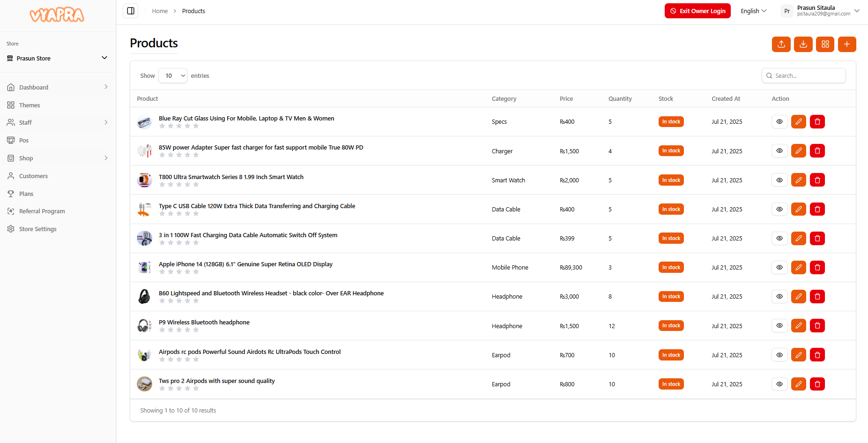Open the English language dropdown
Image resolution: width=868 pixels, height=443 pixels.
(753, 11)
